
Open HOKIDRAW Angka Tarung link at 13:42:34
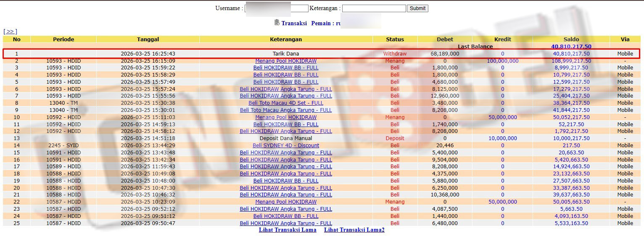286,160
